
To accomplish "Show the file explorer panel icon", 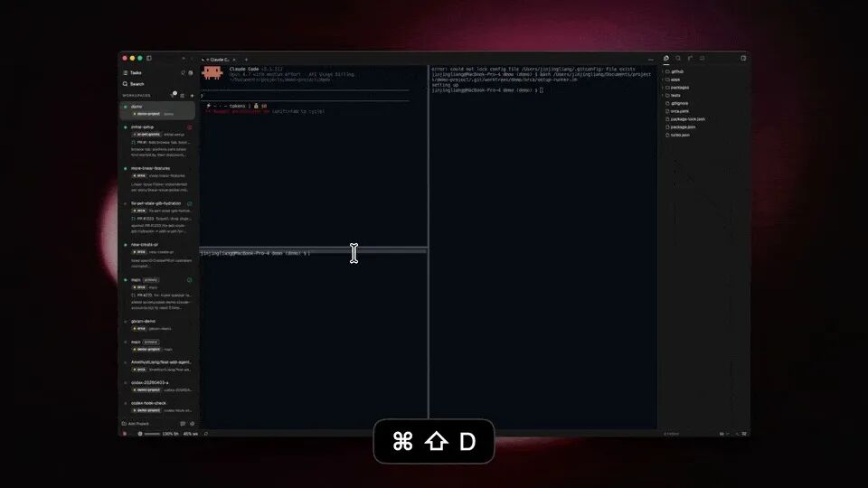I will pyautogui.click(x=666, y=58).
